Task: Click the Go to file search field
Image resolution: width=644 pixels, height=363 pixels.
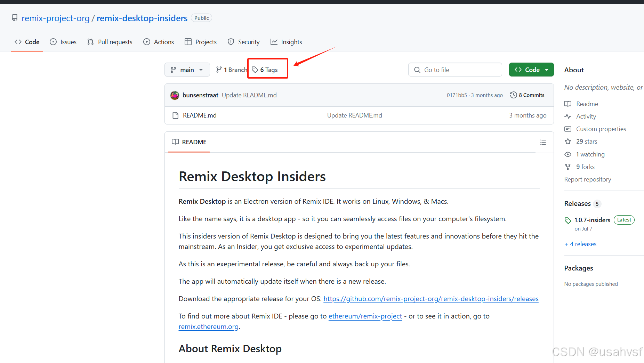Action: click(455, 70)
